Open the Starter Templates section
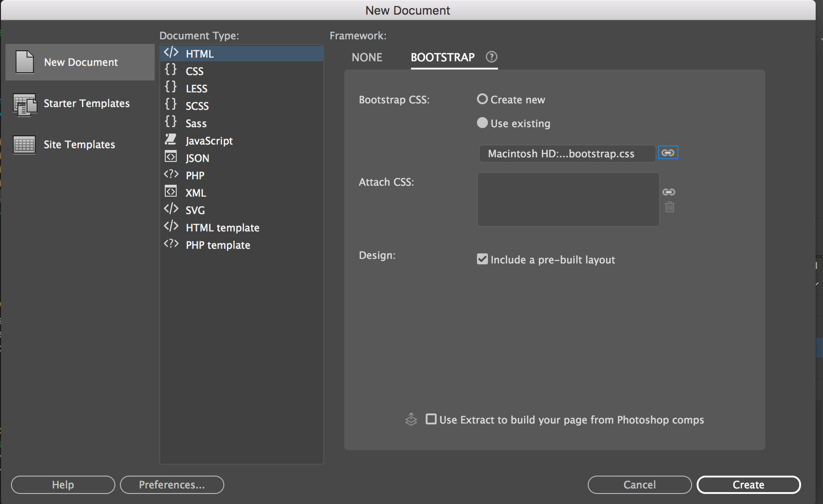 click(x=86, y=103)
